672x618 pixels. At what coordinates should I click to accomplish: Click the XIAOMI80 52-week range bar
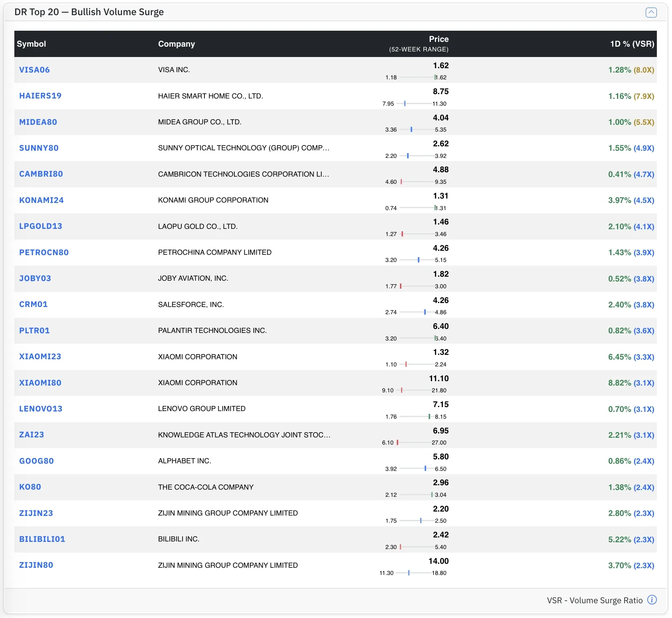click(415, 390)
